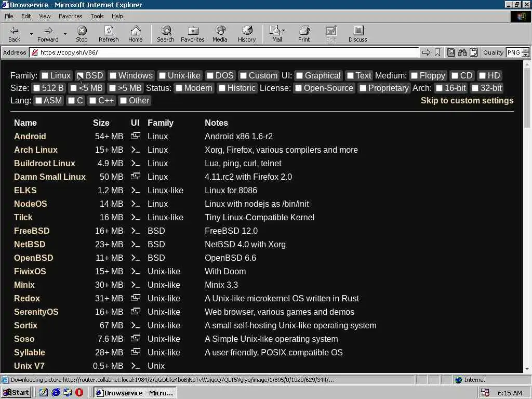This screenshot has height=399, width=532.
Task: Click the Forward toolbar button
Action: [x=48, y=34]
